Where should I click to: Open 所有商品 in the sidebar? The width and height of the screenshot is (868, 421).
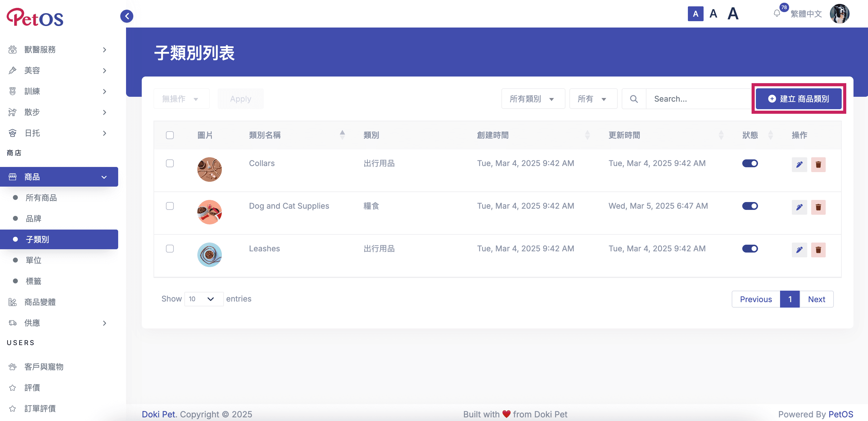(x=41, y=198)
